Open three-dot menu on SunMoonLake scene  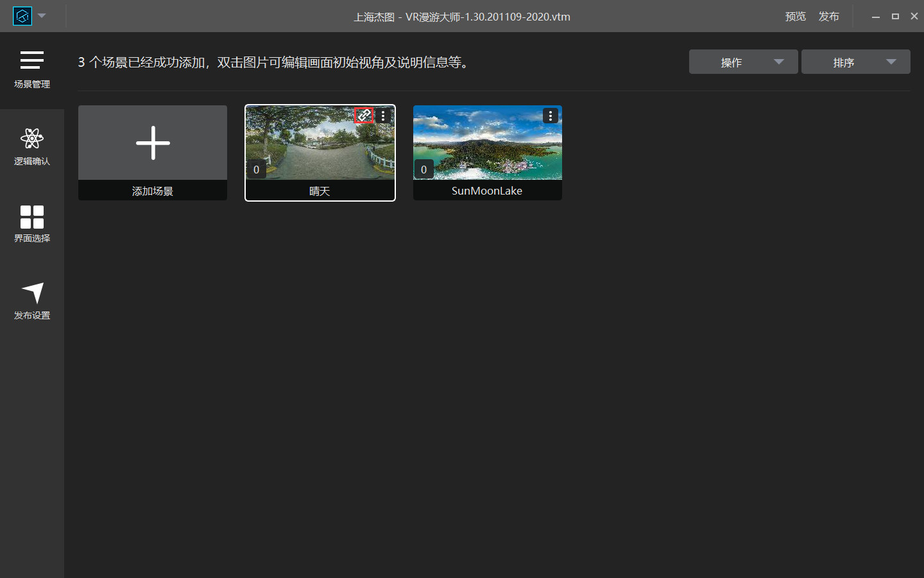[x=551, y=116]
